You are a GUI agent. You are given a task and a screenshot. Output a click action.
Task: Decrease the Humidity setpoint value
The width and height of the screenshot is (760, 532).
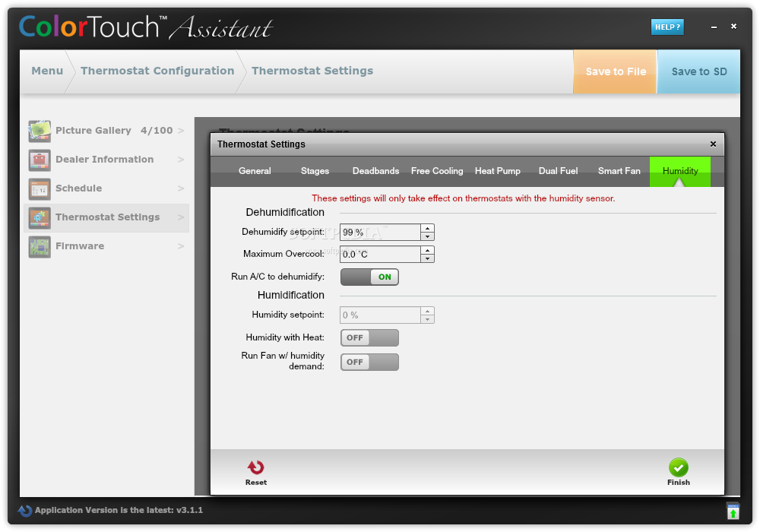click(x=427, y=319)
